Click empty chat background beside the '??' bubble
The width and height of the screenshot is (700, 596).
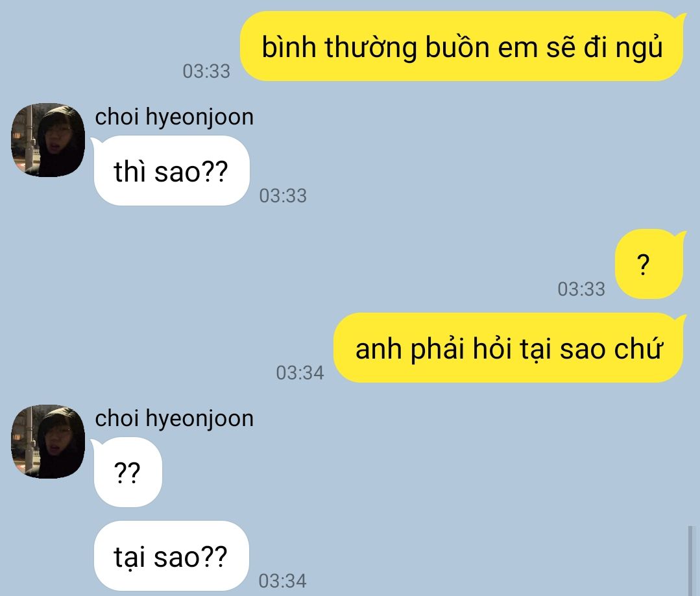click(402, 472)
